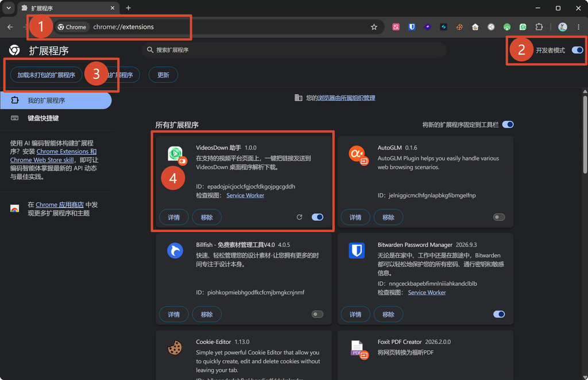The image size is (588, 380).
Task: Open 浏览器由所属组织管理 link
Action: pyautogui.click(x=346, y=98)
